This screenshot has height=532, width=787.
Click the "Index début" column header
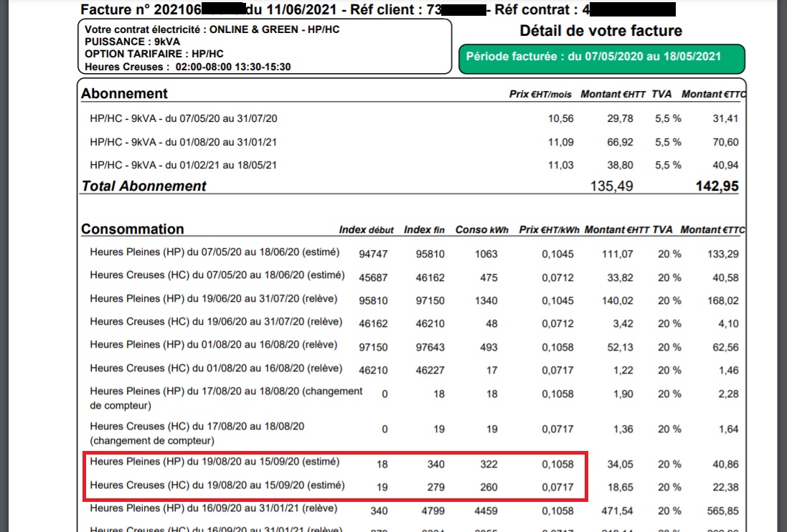pyautogui.click(x=366, y=230)
